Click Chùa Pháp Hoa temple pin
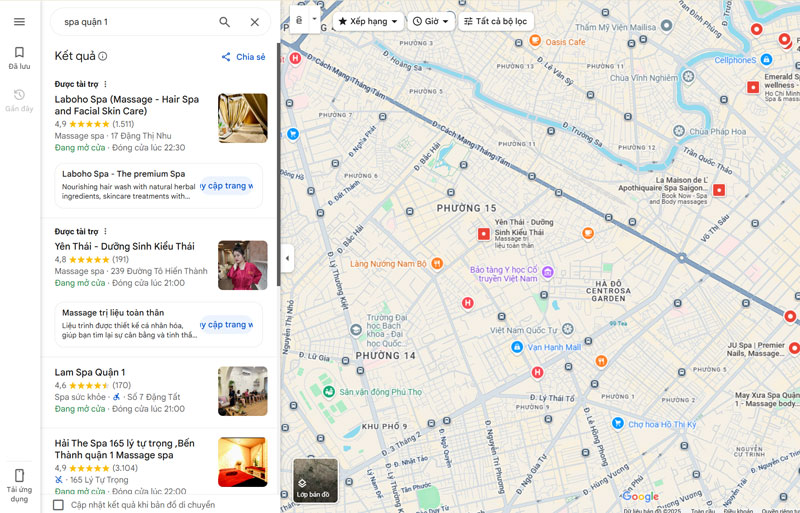The image size is (800, 513). pos(679,131)
